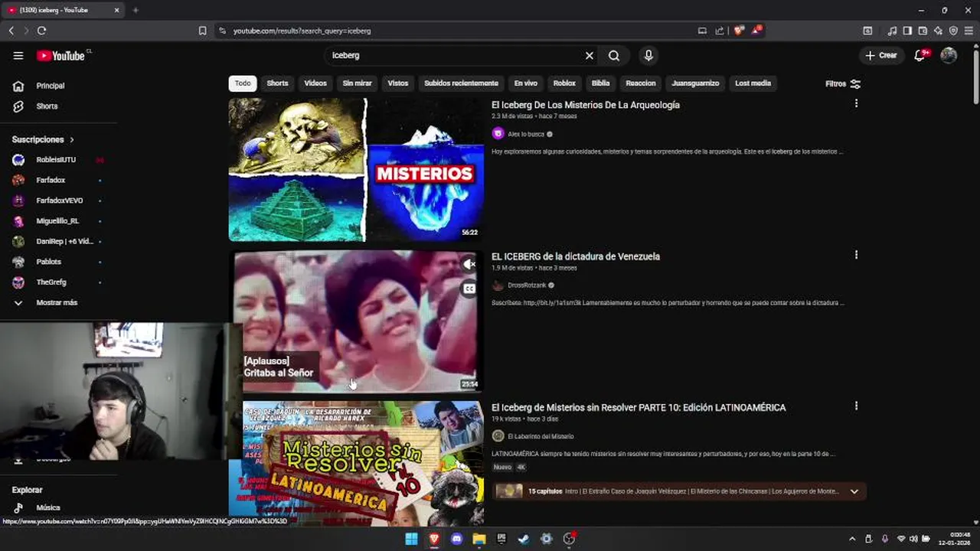
Task: Open the account avatar menu
Action: point(949,55)
